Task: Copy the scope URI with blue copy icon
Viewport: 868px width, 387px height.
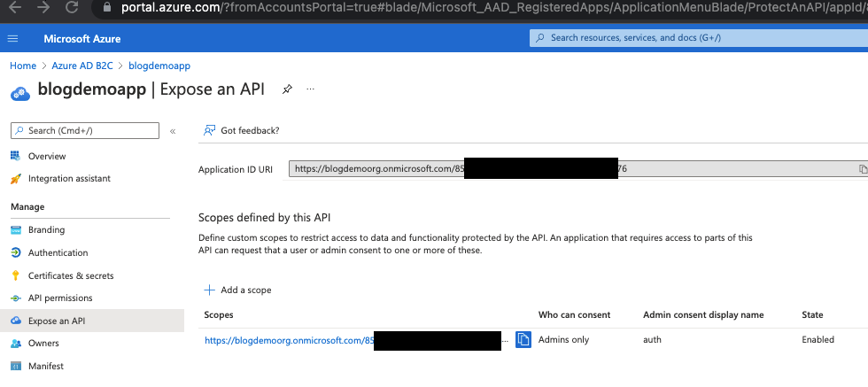Action: (x=523, y=339)
